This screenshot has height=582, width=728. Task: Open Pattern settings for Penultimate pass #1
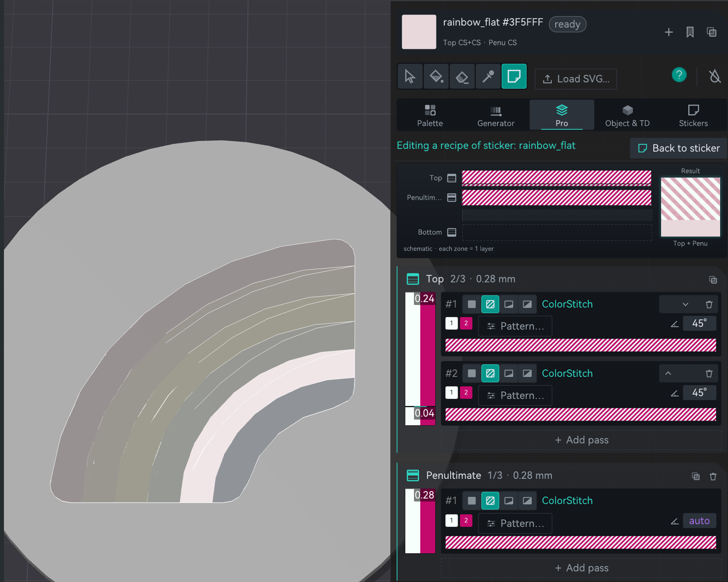[515, 523]
